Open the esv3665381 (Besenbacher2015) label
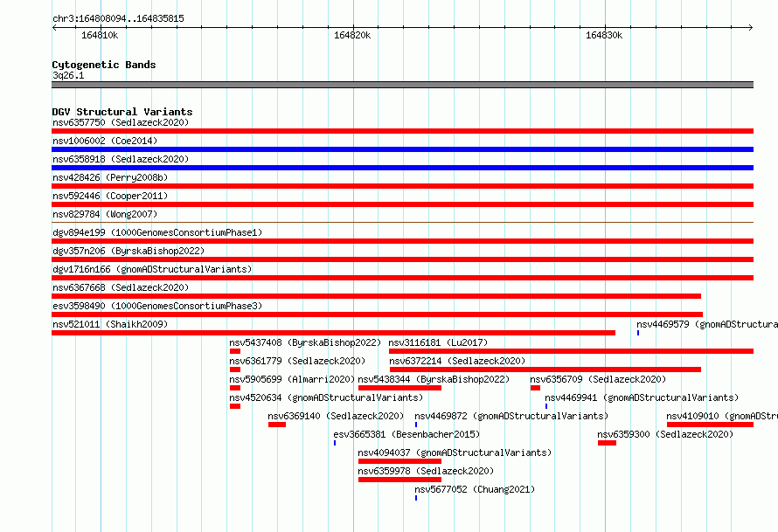This screenshot has width=778, height=532. (406, 434)
